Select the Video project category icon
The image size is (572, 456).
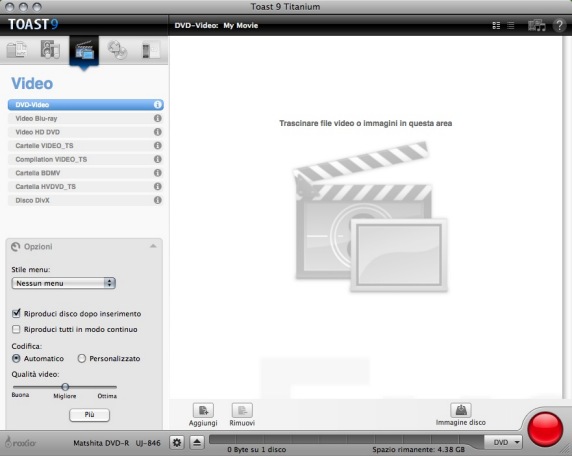84,50
